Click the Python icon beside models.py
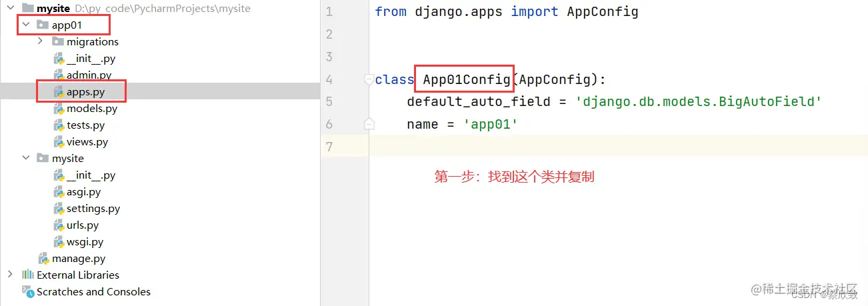The height and width of the screenshot is (306, 868). (x=59, y=109)
